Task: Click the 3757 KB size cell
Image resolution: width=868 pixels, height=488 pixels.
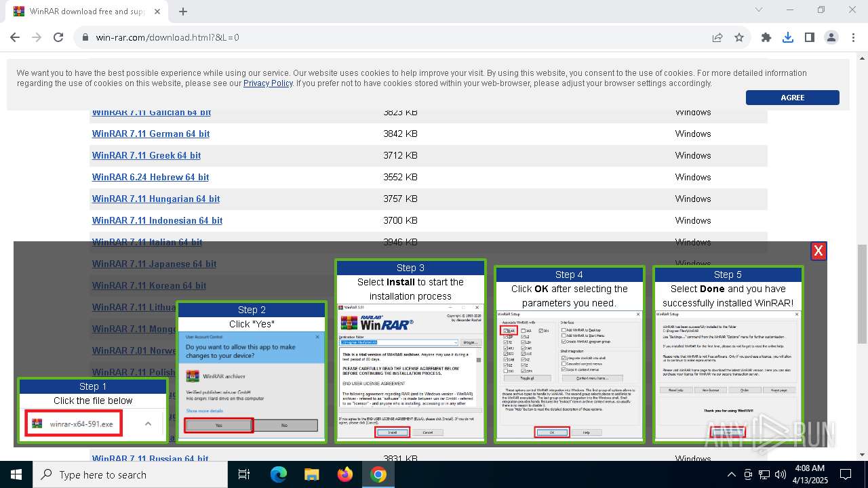Action: [400, 199]
